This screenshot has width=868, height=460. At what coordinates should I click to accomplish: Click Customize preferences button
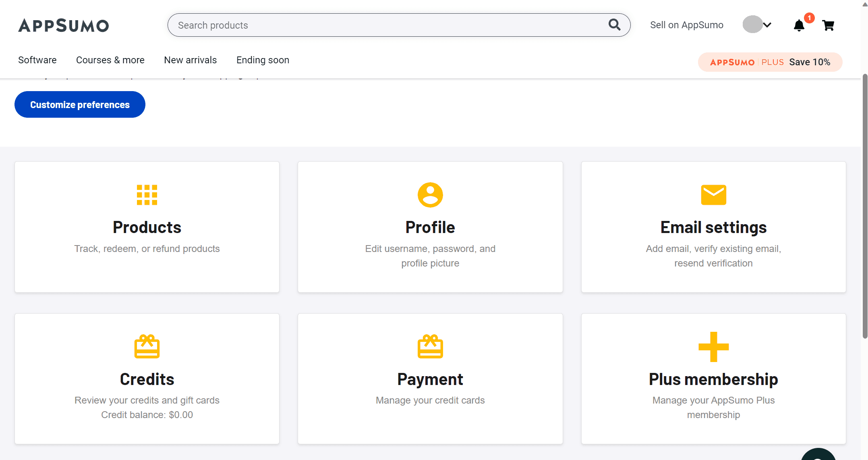(x=80, y=104)
